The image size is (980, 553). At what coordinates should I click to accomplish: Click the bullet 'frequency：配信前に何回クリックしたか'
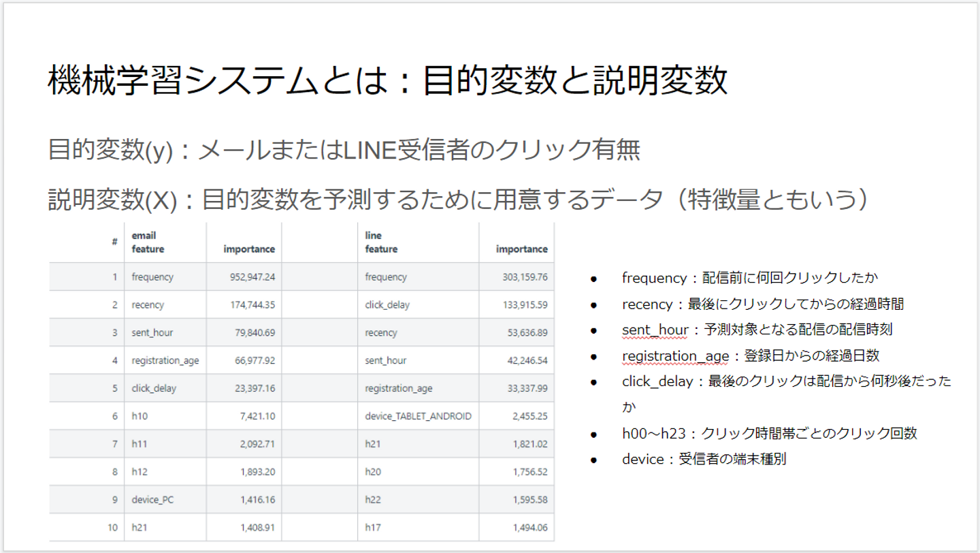click(750, 278)
